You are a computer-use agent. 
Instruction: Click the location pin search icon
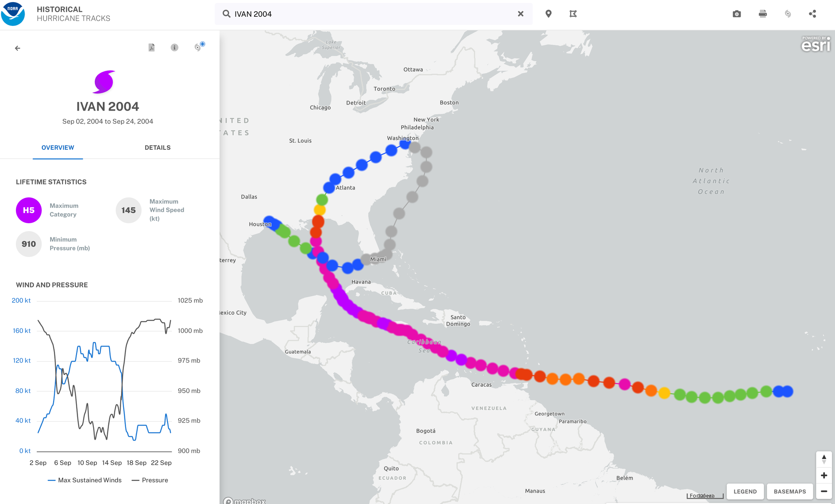[549, 14]
